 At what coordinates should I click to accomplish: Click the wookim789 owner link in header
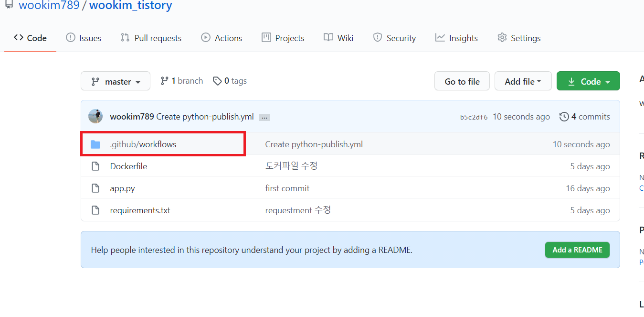coord(49,6)
